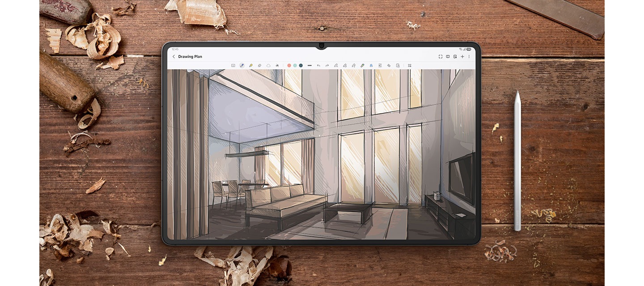Pick the dark navy color swatch

click(x=301, y=65)
